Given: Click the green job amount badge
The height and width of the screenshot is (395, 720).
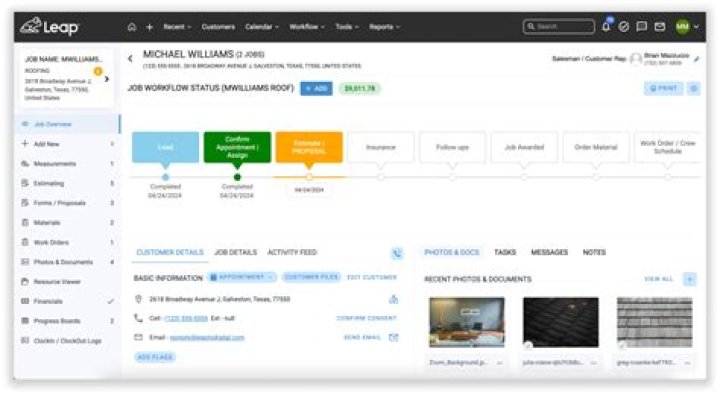Looking at the screenshot, I should click(360, 88).
